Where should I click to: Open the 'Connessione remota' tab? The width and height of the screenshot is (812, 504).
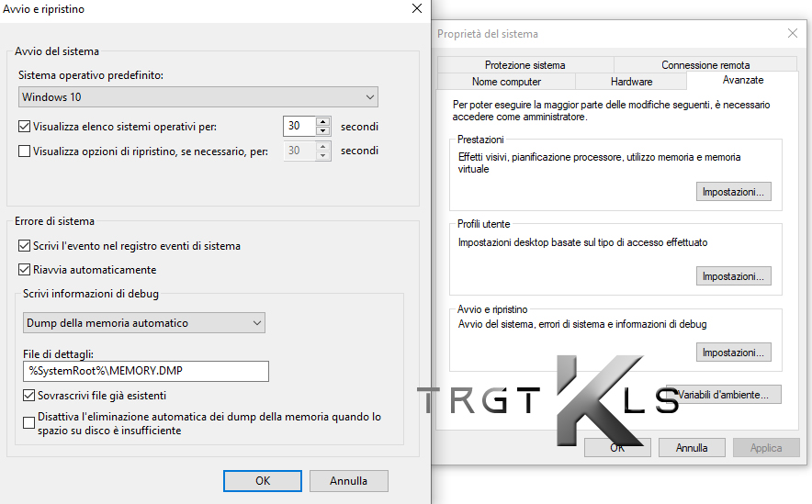tap(705, 65)
